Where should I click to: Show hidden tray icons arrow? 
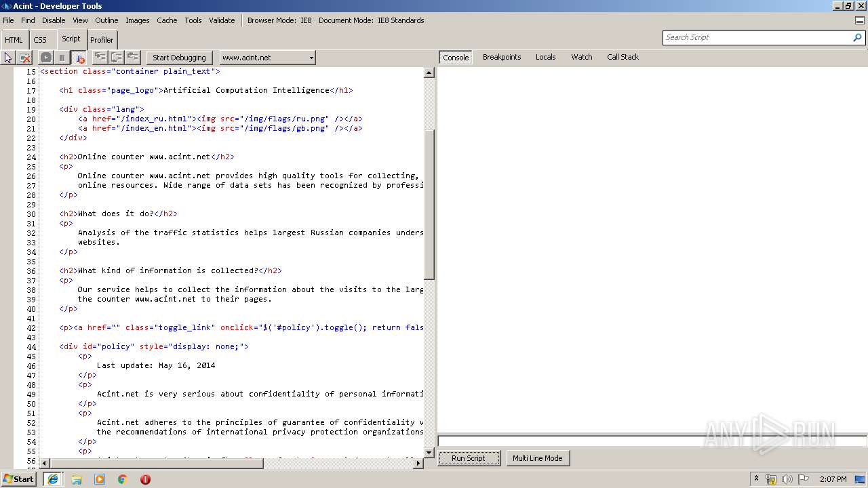[756, 479]
